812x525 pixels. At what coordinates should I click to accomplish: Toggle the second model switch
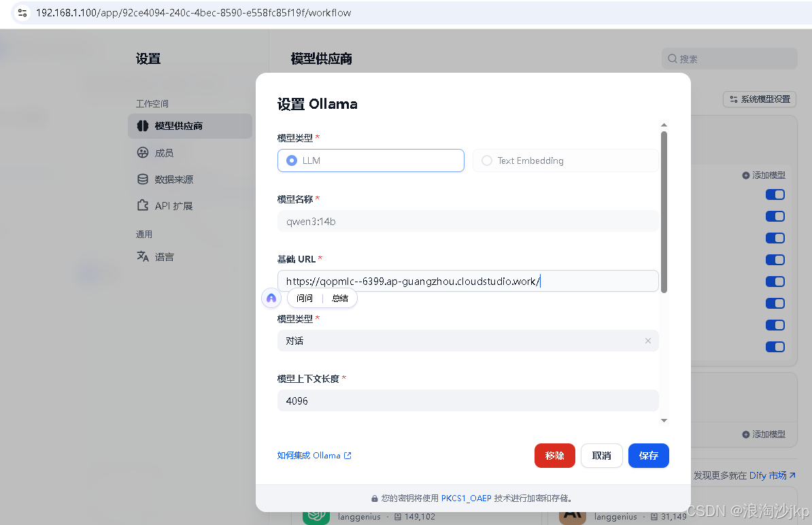pos(775,216)
